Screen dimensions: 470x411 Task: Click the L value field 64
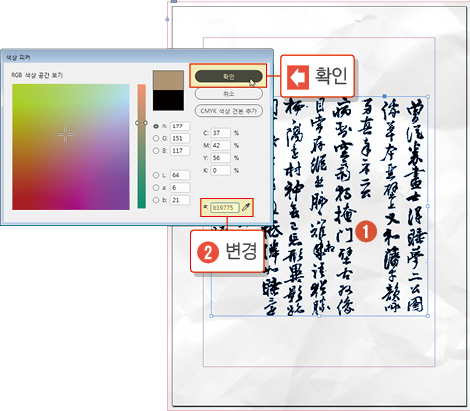pos(180,175)
